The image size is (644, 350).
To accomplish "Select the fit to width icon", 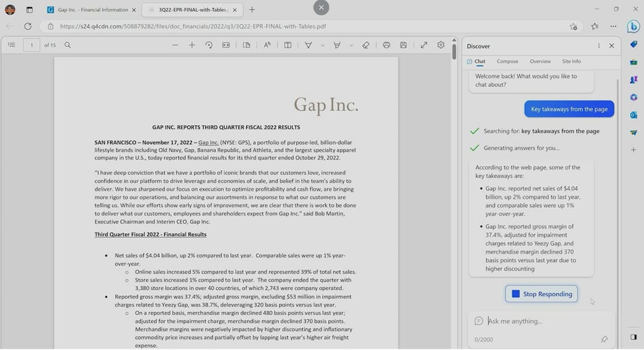I will (x=226, y=45).
